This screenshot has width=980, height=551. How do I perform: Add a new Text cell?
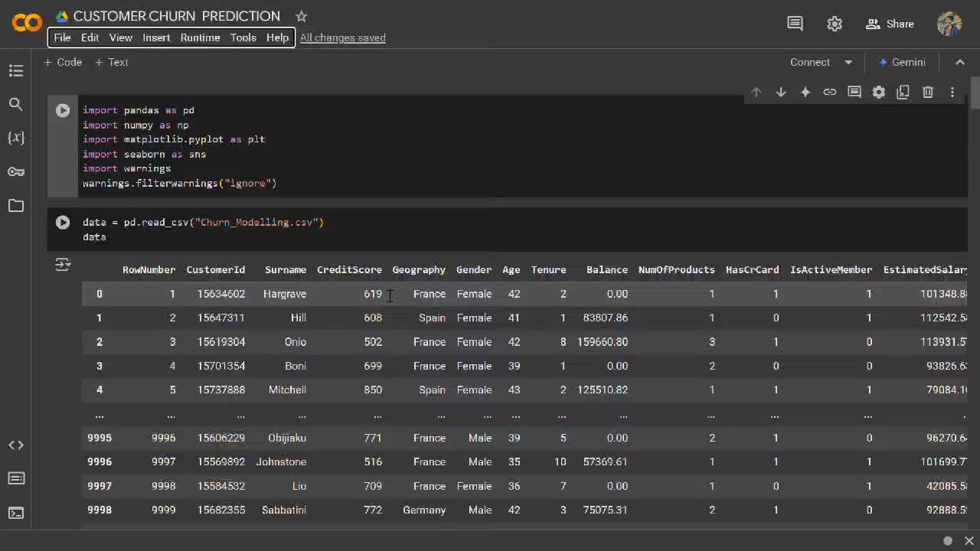(x=112, y=62)
